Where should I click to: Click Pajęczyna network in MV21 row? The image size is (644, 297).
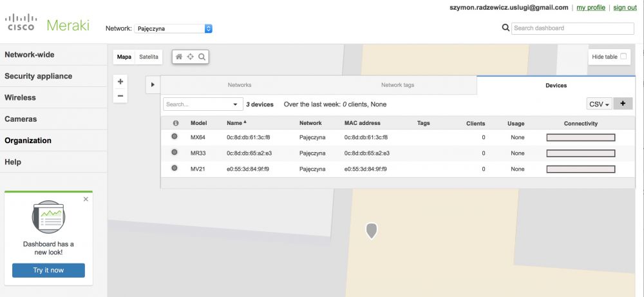[312, 169]
